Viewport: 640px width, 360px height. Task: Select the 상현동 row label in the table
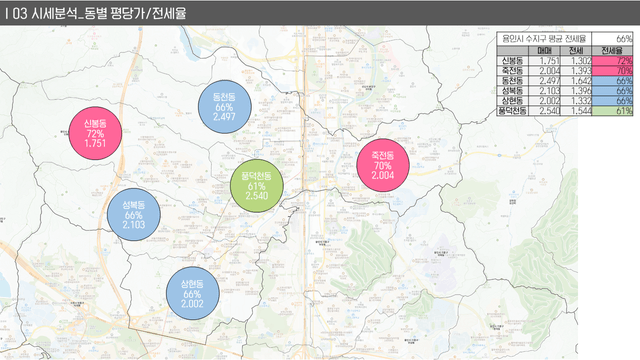coord(513,100)
